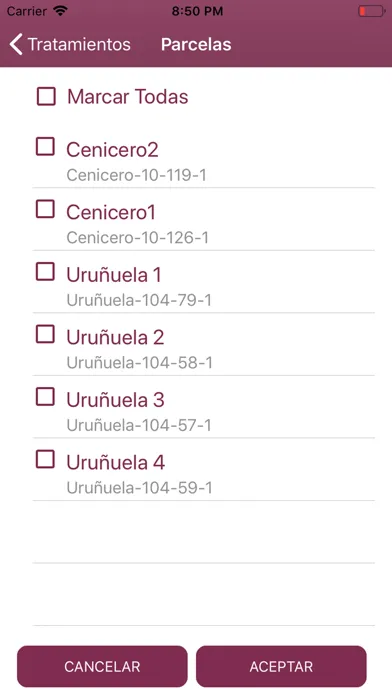The width and height of the screenshot is (392, 696).
Task: Check the Marcar Todas checkbox
Action: click(x=46, y=96)
